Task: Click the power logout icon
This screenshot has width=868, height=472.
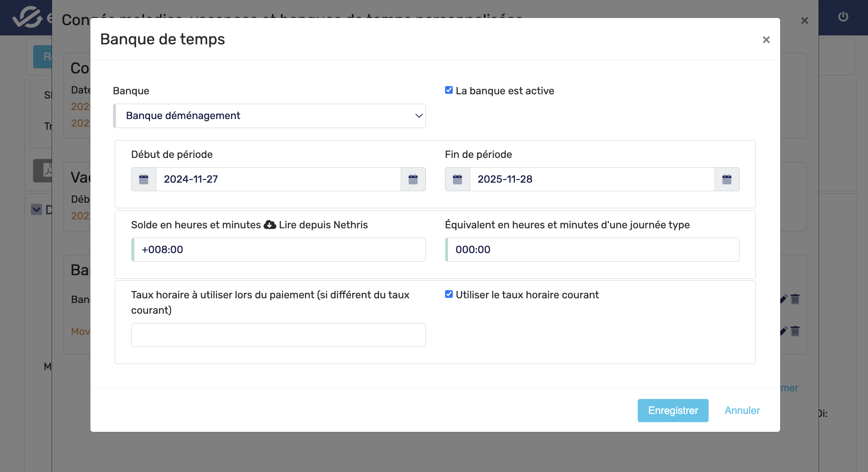Action: click(x=843, y=17)
